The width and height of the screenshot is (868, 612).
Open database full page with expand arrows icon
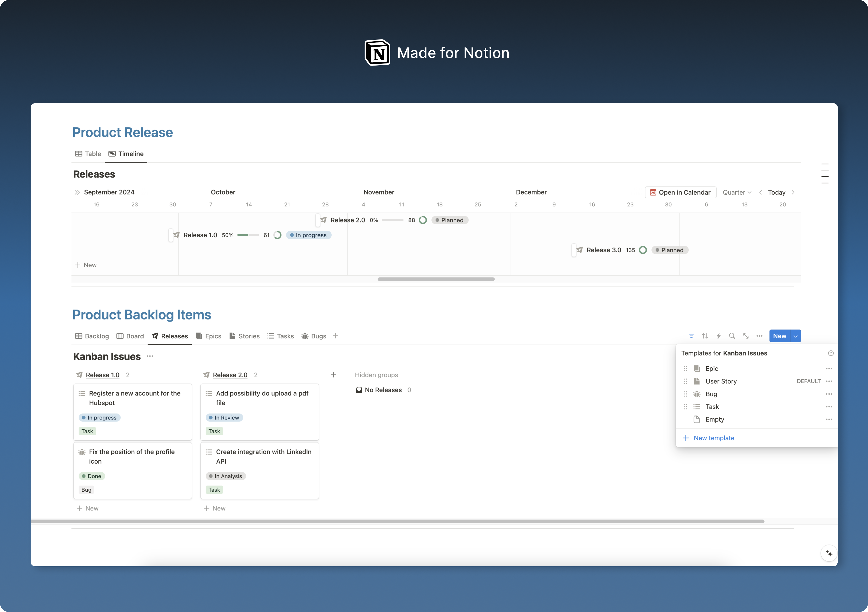pyautogui.click(x=746, y=336)
